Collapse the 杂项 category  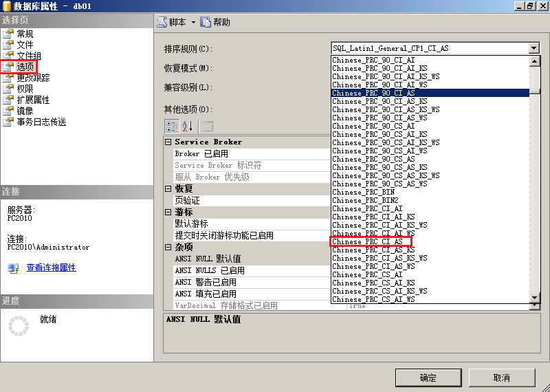[168, 247]
